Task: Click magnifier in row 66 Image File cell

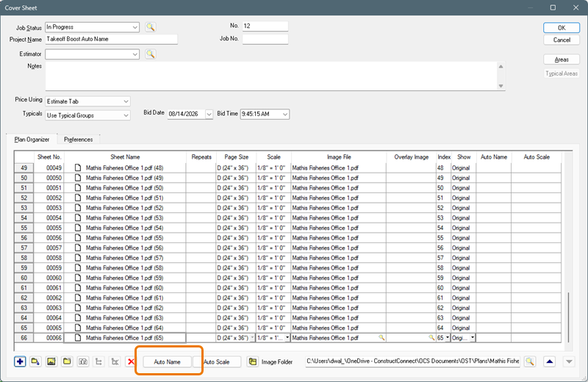Action: [381, 338]
